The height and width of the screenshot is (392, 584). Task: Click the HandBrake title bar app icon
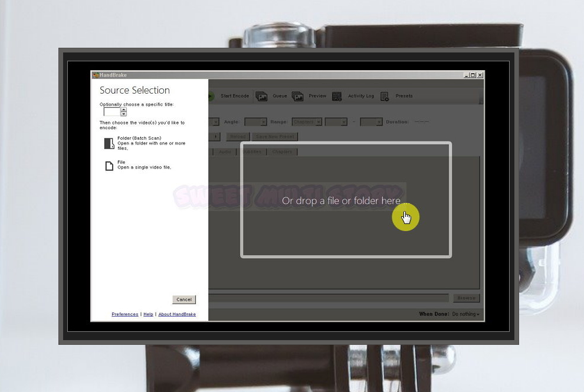(x=96, y=75)
